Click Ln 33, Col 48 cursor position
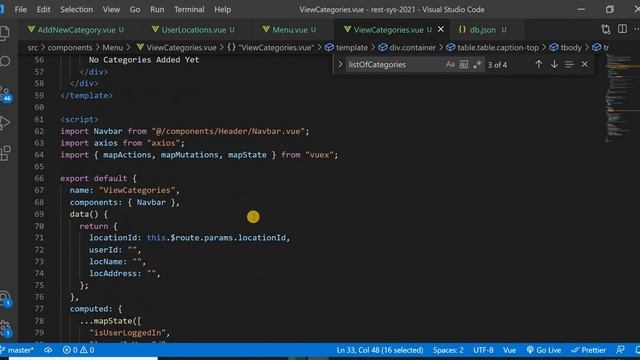 (x=380, y=350)
